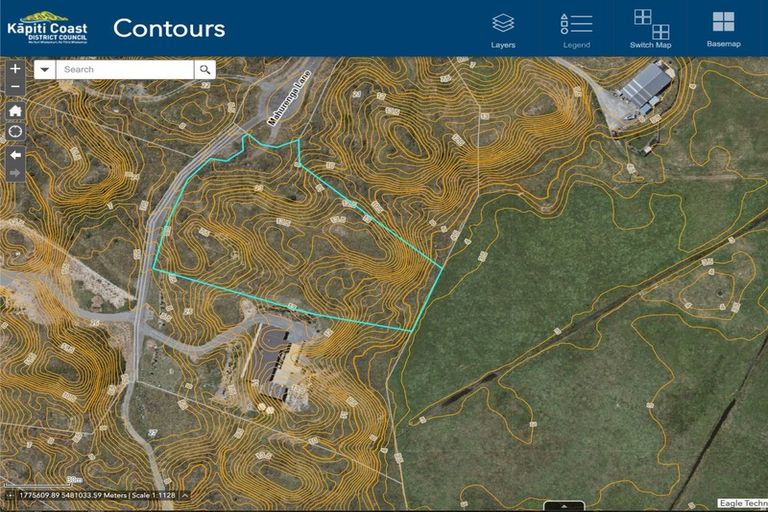The image size is (768, 512).
Task: Open the Basemap gallery
Action: point(723,29)
